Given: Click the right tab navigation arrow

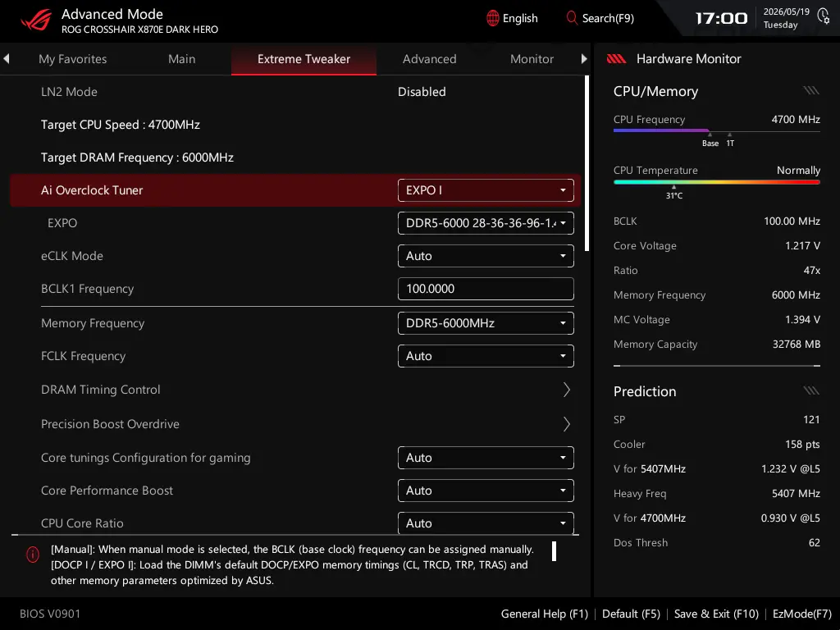Looking at the screenshot, I should coord(584,58).
